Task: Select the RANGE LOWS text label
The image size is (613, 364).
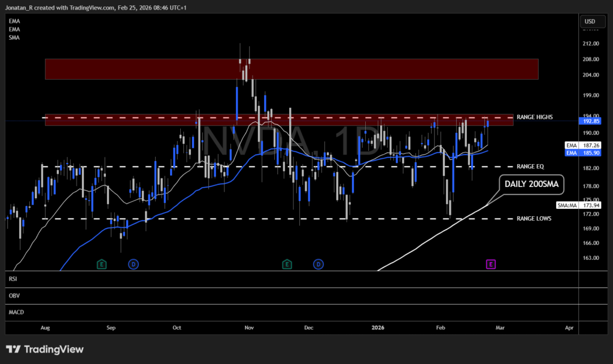Action: pos(534,219)
